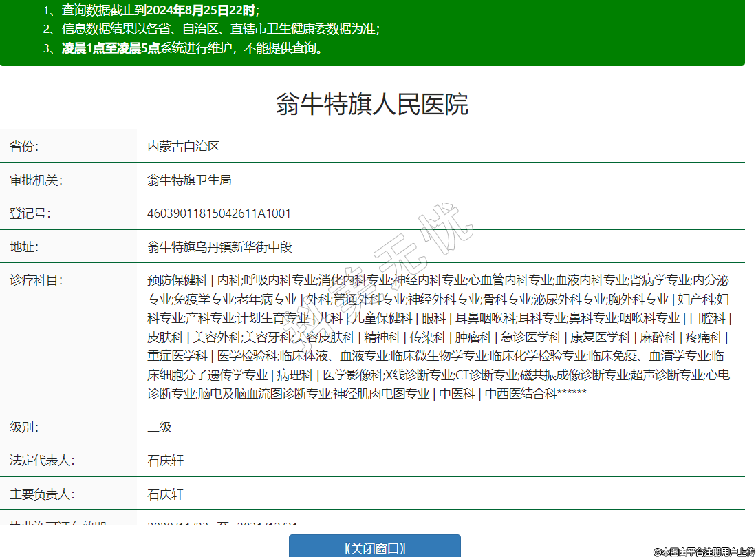Click registration number 46039011815042611A1001
The height and width of the screenshot is (557, 756).
point(219,213)
